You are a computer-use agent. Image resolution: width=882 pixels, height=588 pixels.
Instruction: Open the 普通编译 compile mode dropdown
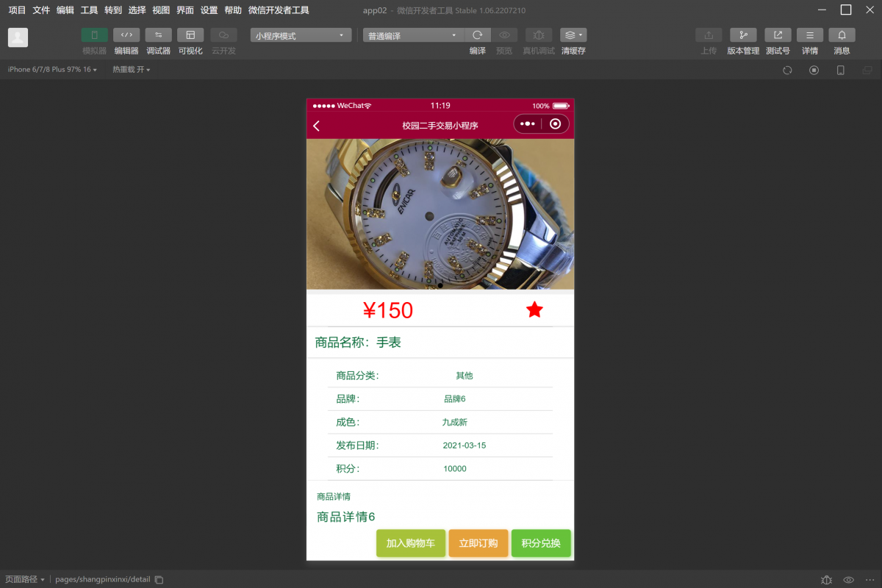pos(411,35)
